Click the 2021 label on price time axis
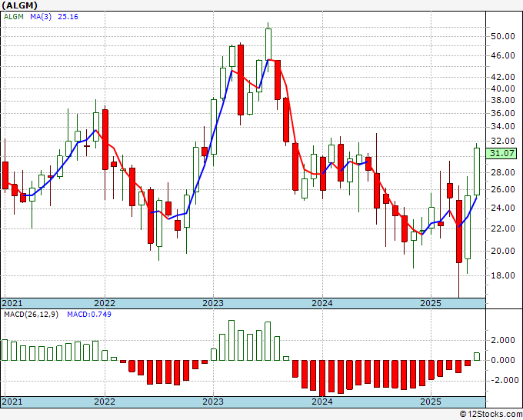This screenshot has width=523, height=420. pos(12,303)
